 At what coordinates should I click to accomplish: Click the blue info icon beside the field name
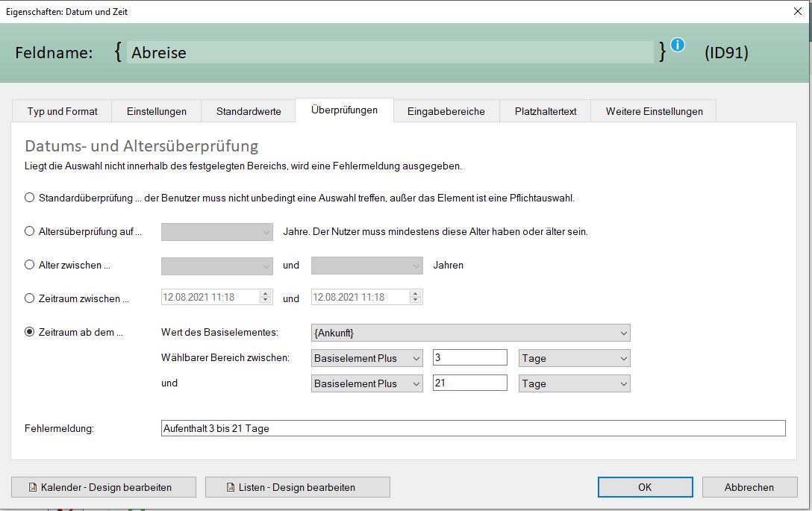click(x=678, y=45)
